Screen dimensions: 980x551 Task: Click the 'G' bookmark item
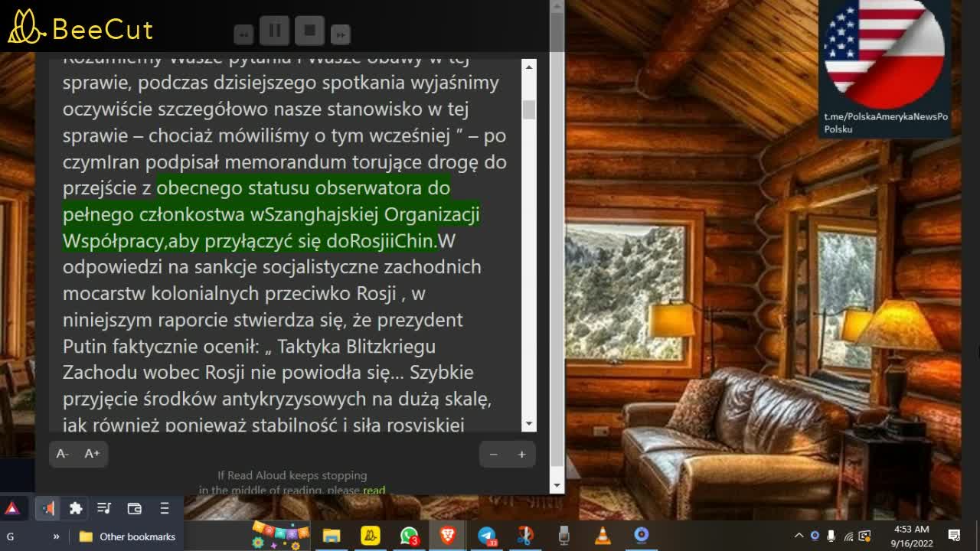point(11,536)
